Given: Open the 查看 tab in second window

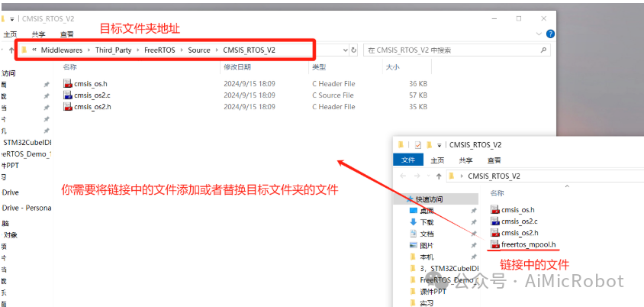Looking at the screenshot, I should tap(494, 160).
